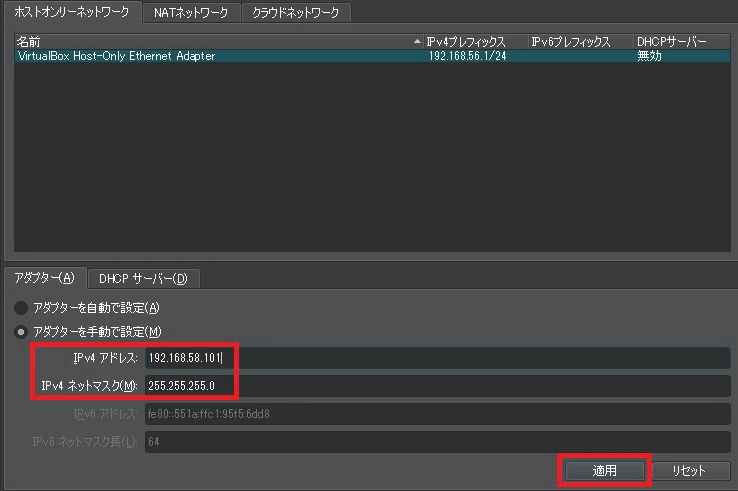The height and width of the screenshot is (491, 738).
Task: Select the アダプター(A) tab
Action: coord(45,278)
